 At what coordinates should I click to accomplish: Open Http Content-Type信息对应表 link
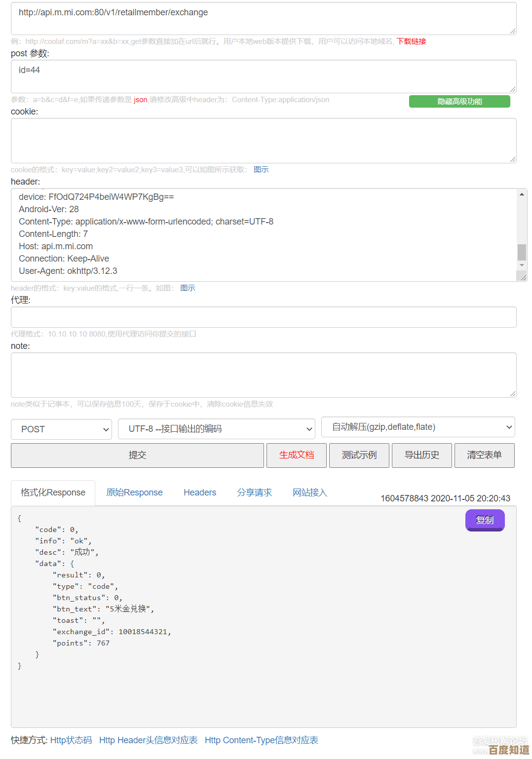coord(261,740)
